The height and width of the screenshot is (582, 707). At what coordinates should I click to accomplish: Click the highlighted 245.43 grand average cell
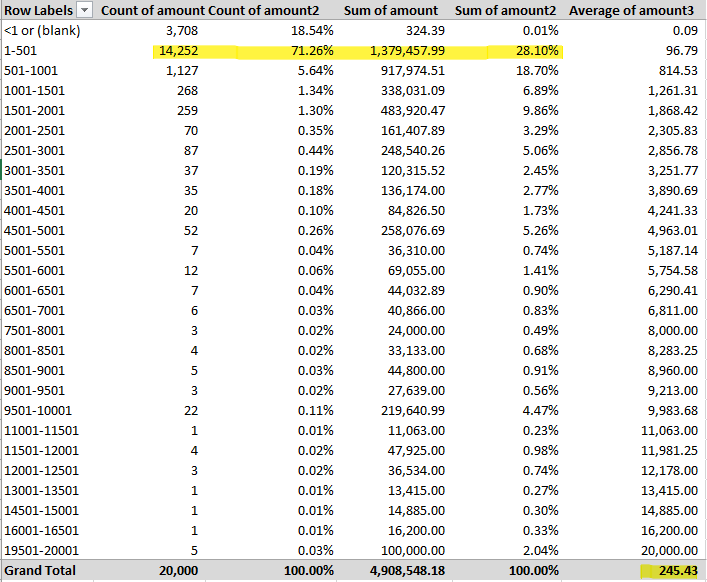pos(678,571)
